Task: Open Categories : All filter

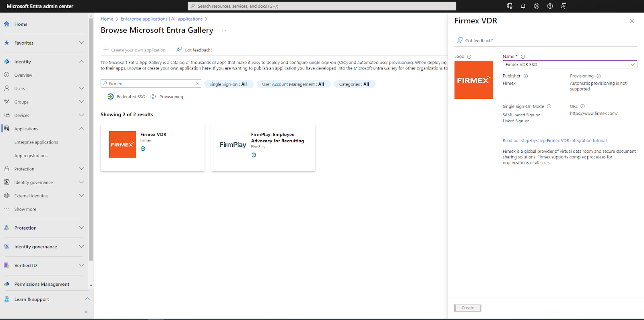Action: [x=355, y=84]
